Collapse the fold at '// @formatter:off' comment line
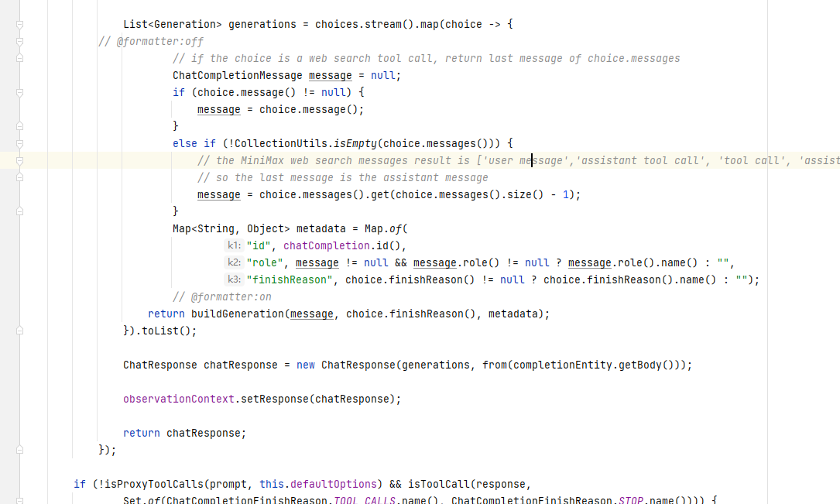 (x=20, y=42)
